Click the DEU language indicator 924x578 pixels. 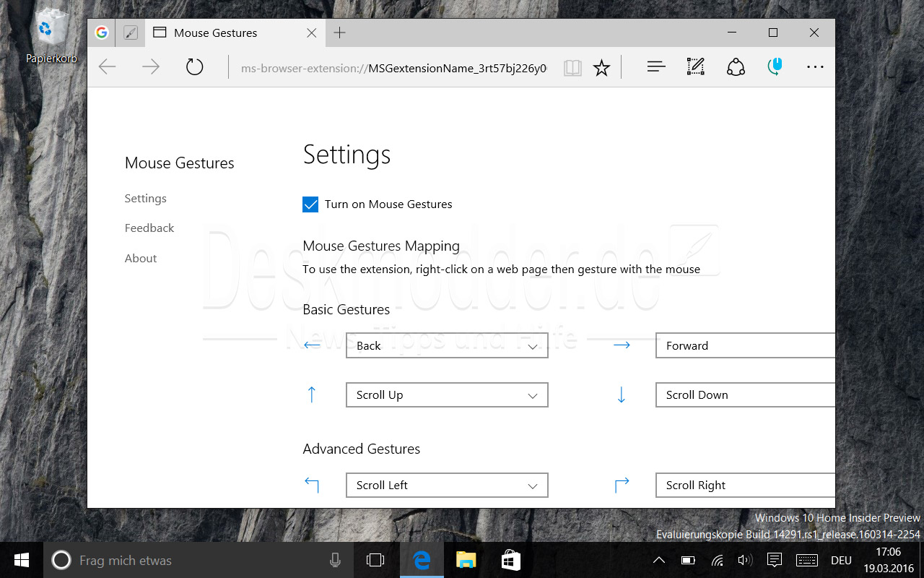841,560
